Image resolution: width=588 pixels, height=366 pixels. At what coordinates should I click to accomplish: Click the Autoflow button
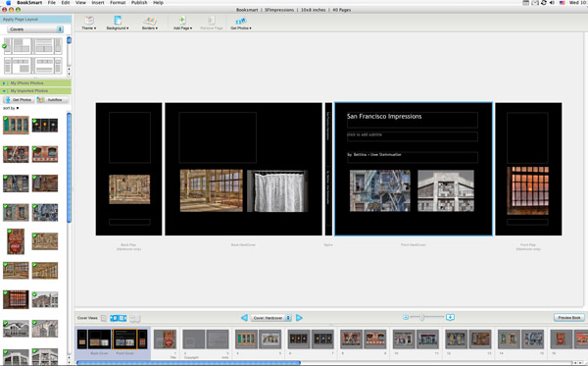click(52, 100)
